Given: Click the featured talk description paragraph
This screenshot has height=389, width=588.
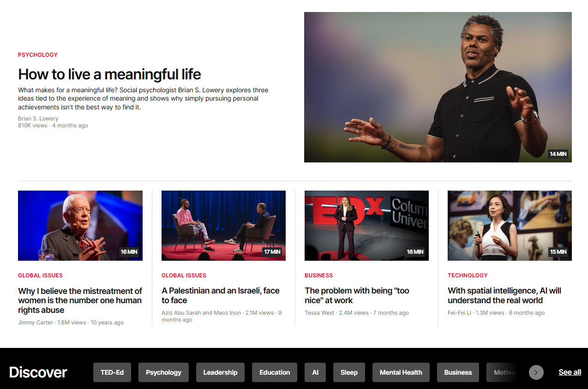Looking at the screenshot, I should pos(143,99).
